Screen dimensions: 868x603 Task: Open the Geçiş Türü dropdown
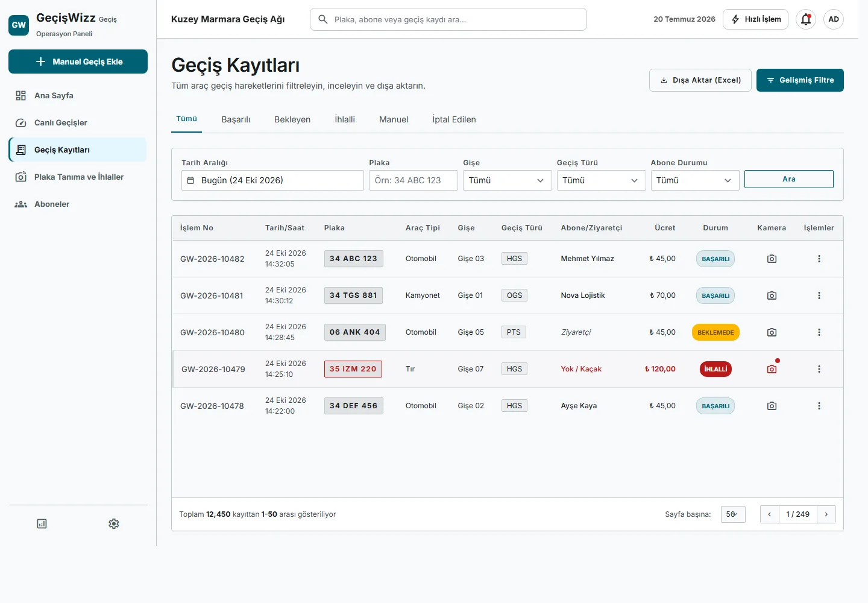point(601,180)
